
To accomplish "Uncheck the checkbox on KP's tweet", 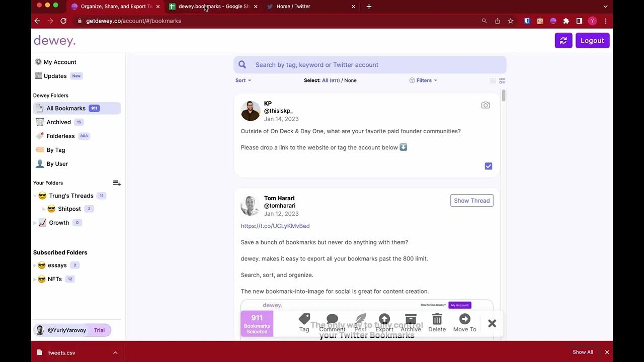I will point(489,166).
